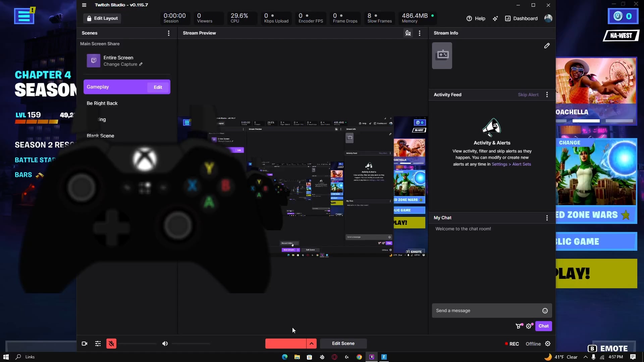Click the Twitch Studio taskbar icon

click(372, 357)
